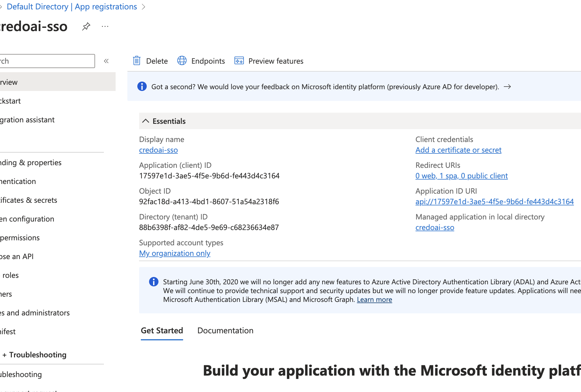The image size is (581, 392).
Task: Toggle supported account types My organization only
Action: point(175,253)
